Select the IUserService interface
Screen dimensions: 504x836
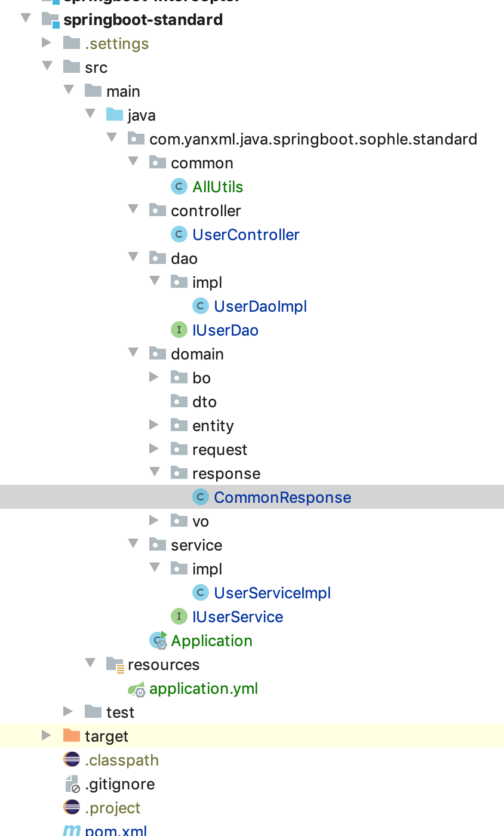238,616
